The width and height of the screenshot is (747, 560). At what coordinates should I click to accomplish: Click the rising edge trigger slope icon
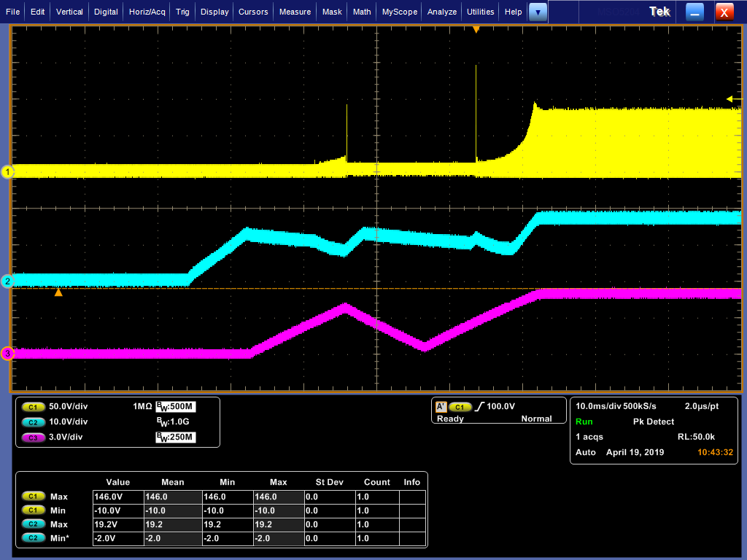(480, 407)
